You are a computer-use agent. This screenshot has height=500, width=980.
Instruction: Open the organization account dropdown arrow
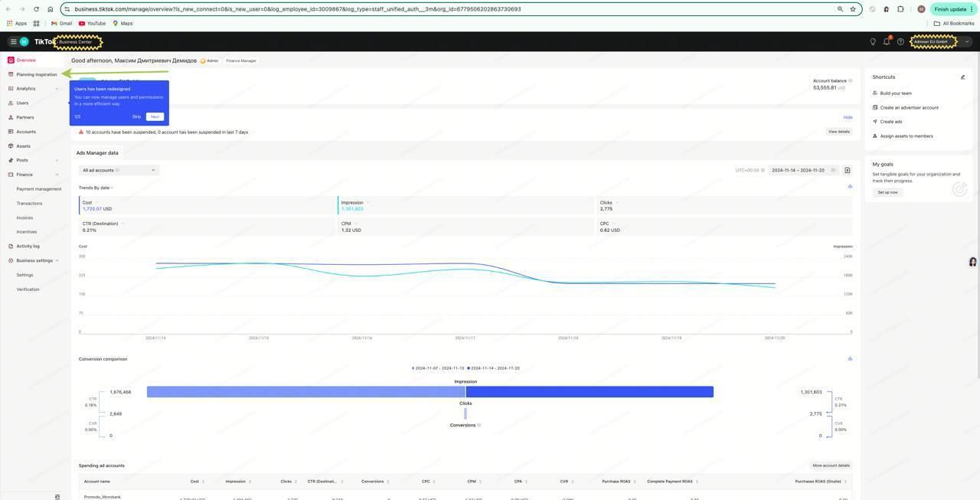coord(967,41)
